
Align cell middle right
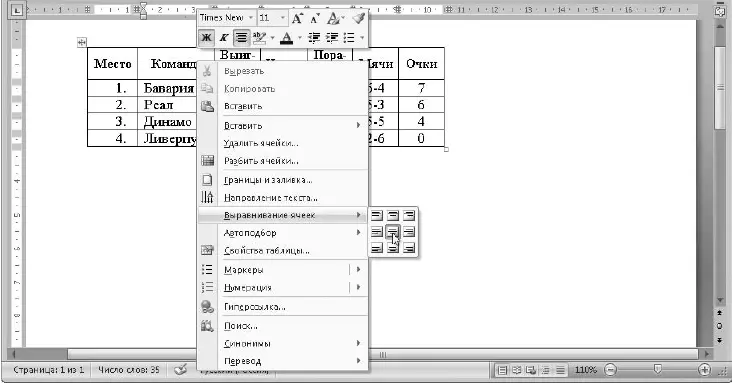click(409, 232)
